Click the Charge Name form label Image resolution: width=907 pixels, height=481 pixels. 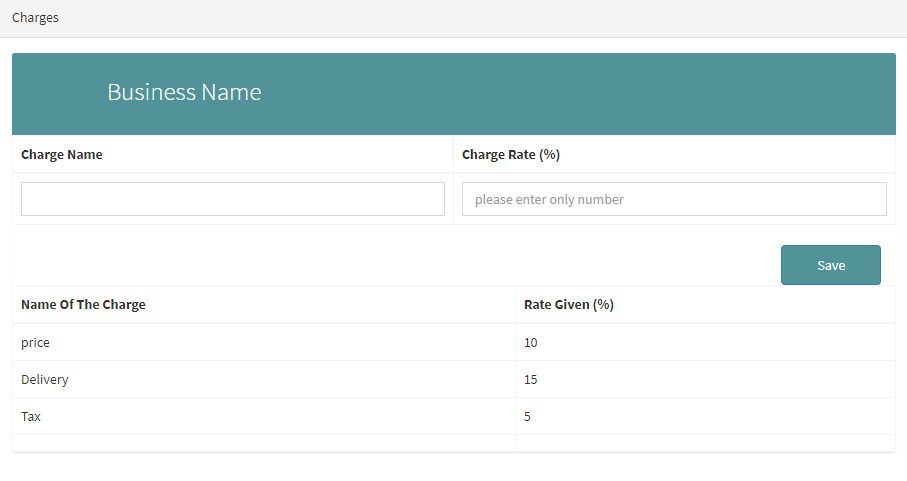pos(62,155)
